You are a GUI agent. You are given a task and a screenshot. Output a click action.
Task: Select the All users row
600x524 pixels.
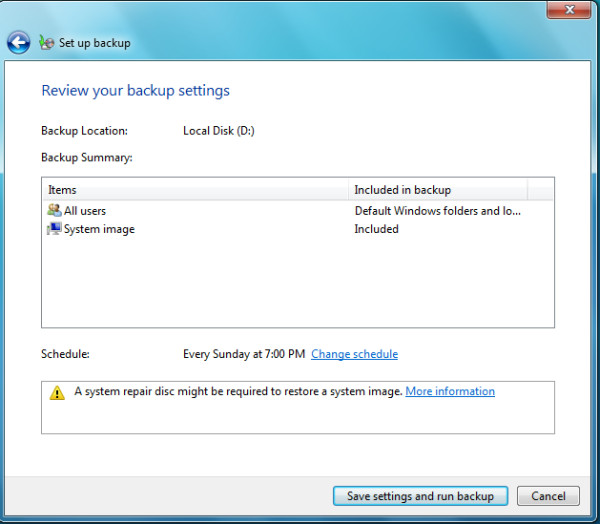(x=298, y=211)
